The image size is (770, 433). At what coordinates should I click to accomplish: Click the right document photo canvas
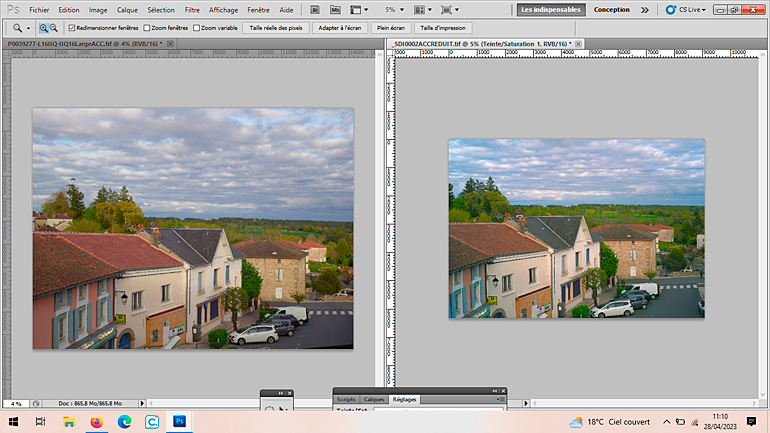577,228
